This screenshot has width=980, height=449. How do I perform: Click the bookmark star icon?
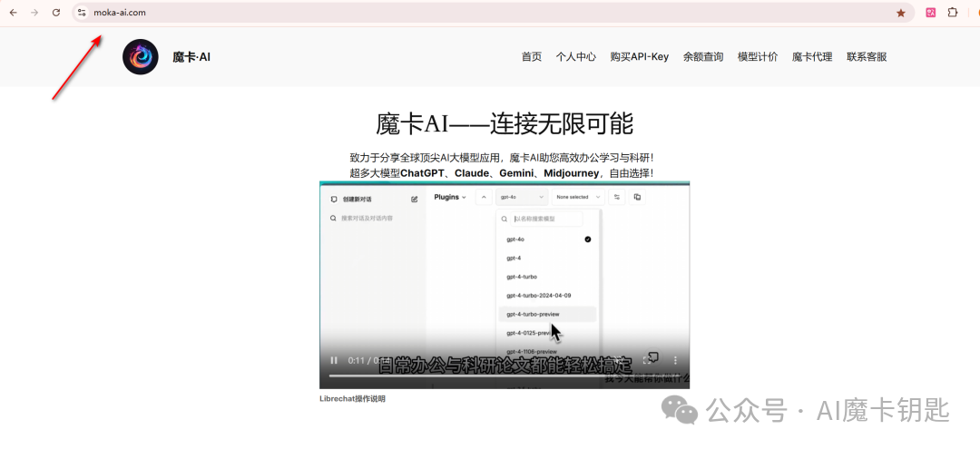(901, 13)
